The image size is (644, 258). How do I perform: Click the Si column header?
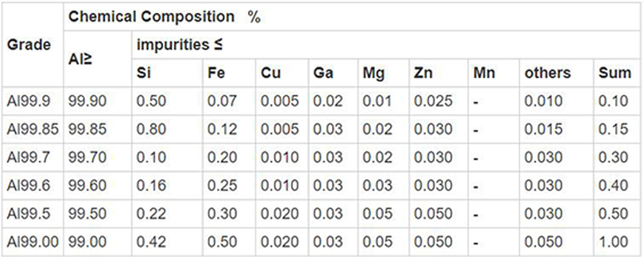pyautogui.click(x=144, y=73)
